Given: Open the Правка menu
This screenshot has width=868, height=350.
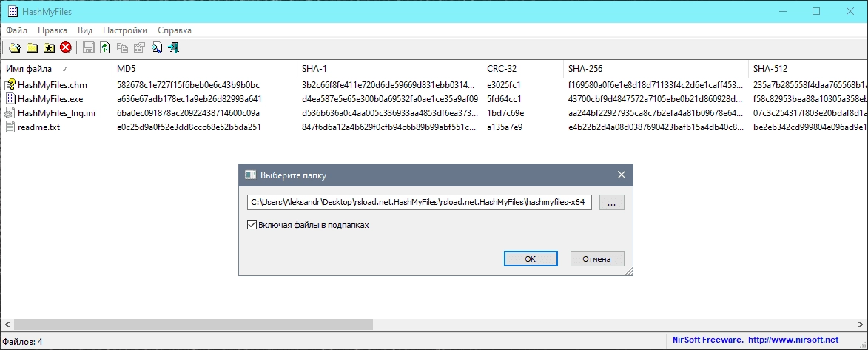Looking at the screenshot, I should click(53, 30).
